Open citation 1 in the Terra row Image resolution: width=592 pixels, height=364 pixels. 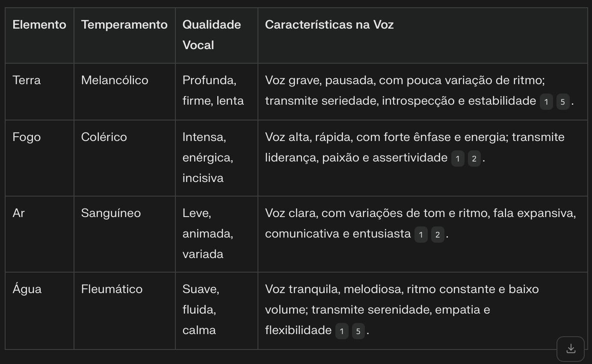pos(546,102)
